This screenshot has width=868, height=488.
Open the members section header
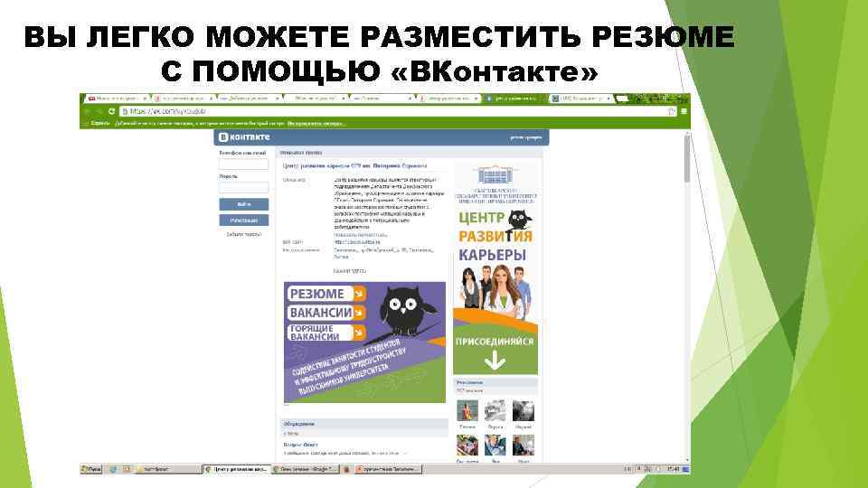495,382
